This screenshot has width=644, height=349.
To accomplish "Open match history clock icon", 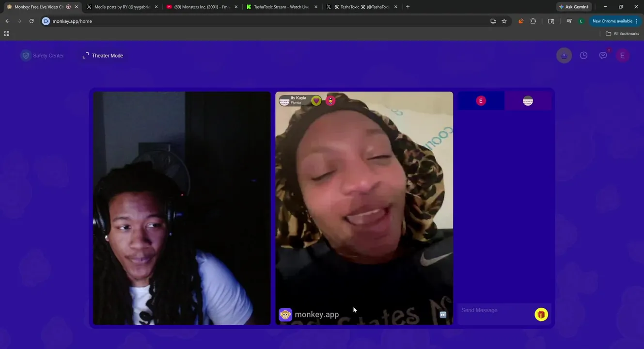I will pyautogui.click(x=583, y=56).
